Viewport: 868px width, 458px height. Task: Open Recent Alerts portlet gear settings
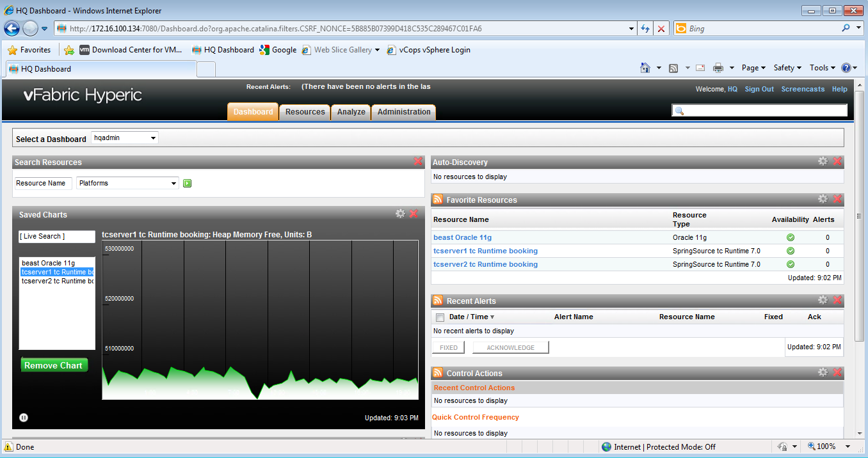[823, 300]
